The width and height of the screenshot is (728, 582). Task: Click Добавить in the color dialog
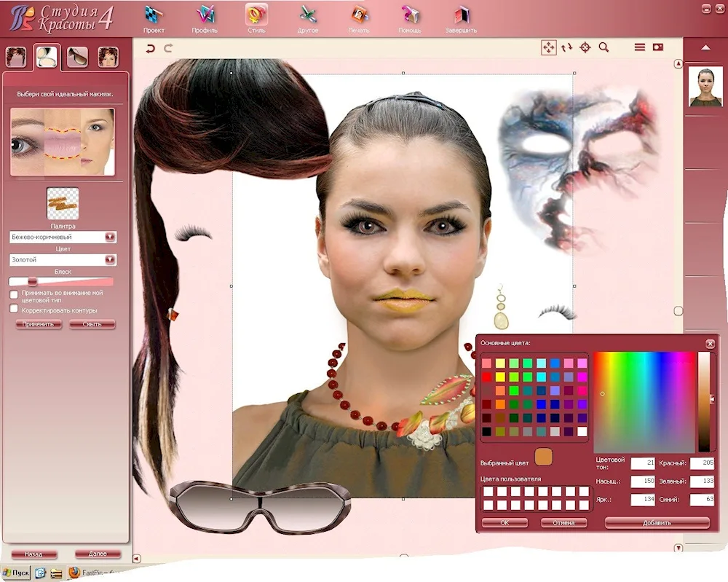657,522
